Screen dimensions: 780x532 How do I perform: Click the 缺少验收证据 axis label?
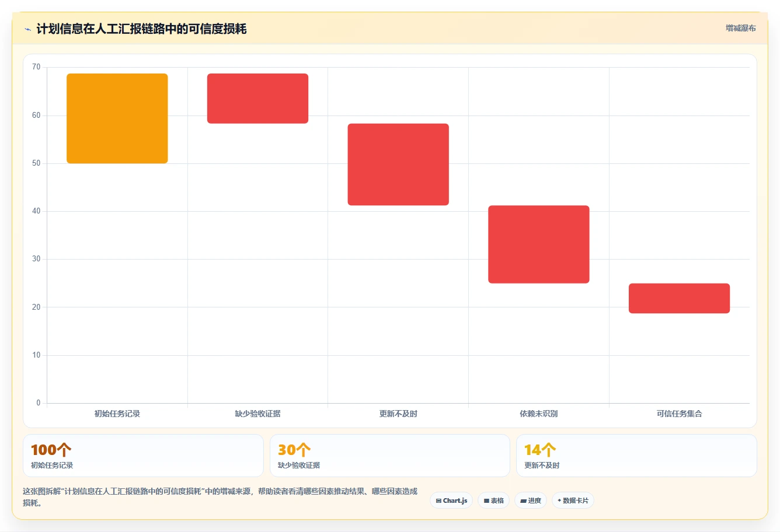(257, 414)
